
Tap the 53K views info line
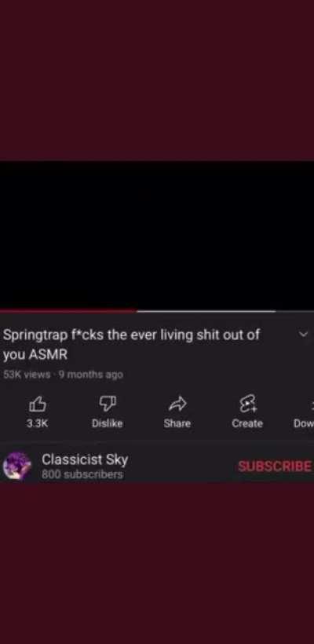[63, 375]
